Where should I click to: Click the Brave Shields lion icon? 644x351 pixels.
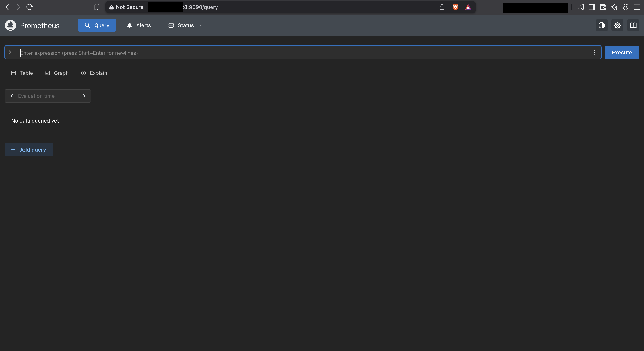(x=455, y=7)
